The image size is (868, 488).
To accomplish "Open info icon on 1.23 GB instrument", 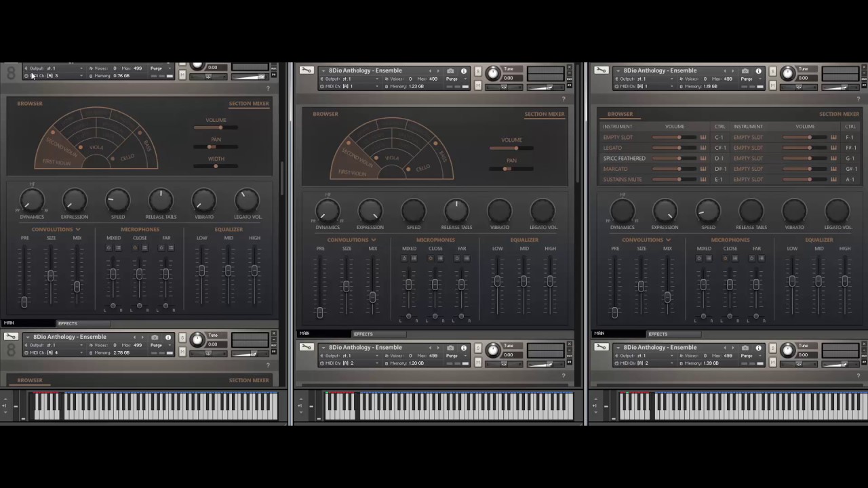I will [464, 70].
